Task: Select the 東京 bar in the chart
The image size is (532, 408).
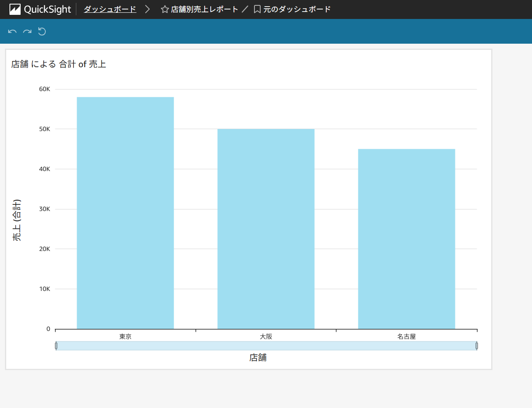Action: point(125,213)
